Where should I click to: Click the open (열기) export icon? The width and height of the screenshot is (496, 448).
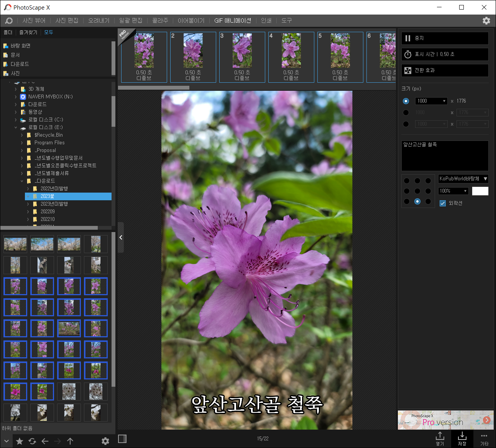point(440,439)
